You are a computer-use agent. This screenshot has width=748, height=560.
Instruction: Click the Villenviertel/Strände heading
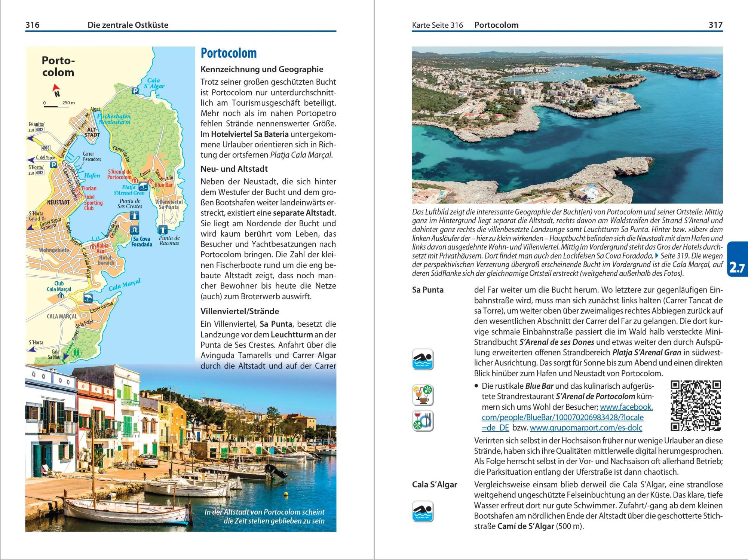[x=240, y=311]
